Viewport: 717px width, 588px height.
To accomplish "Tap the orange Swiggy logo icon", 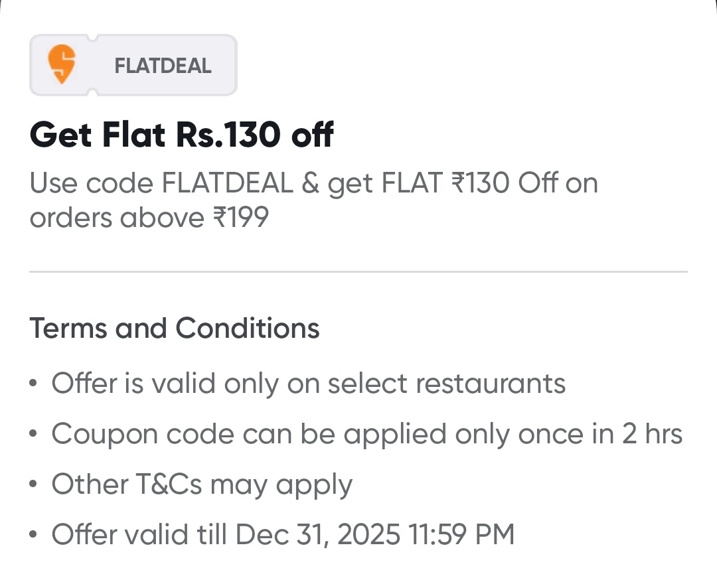I will (62, 65).
